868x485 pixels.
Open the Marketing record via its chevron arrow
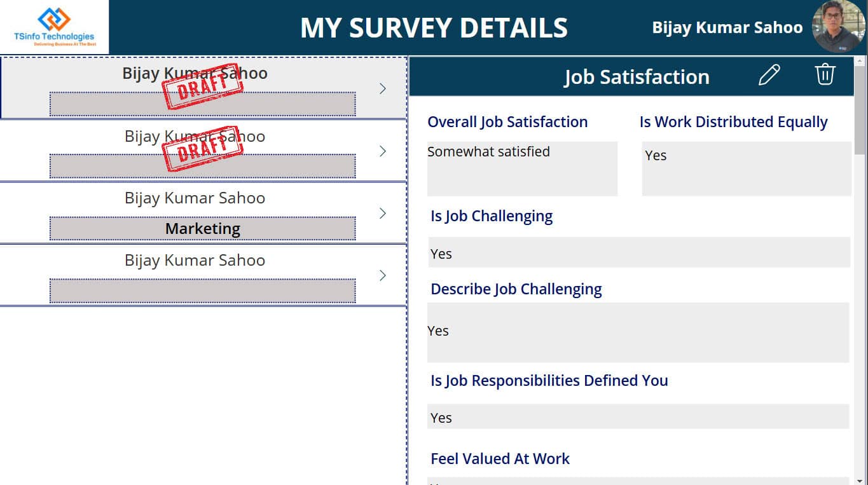(382, 214)
